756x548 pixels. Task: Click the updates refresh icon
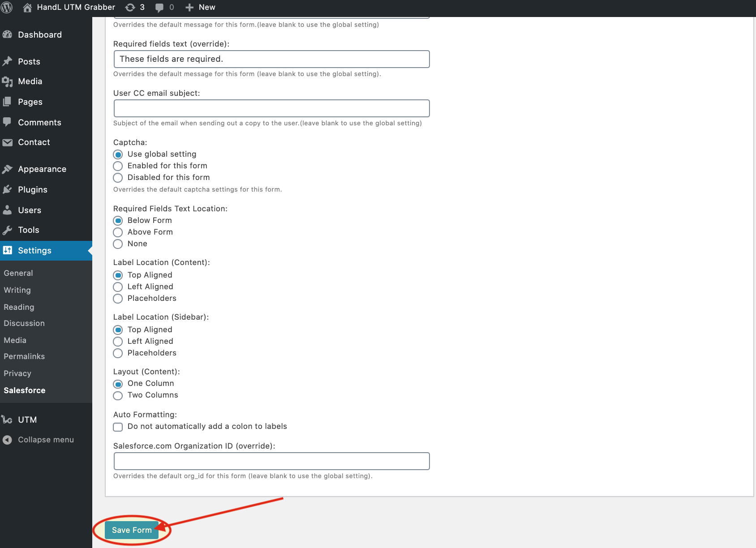click(130, 8)
